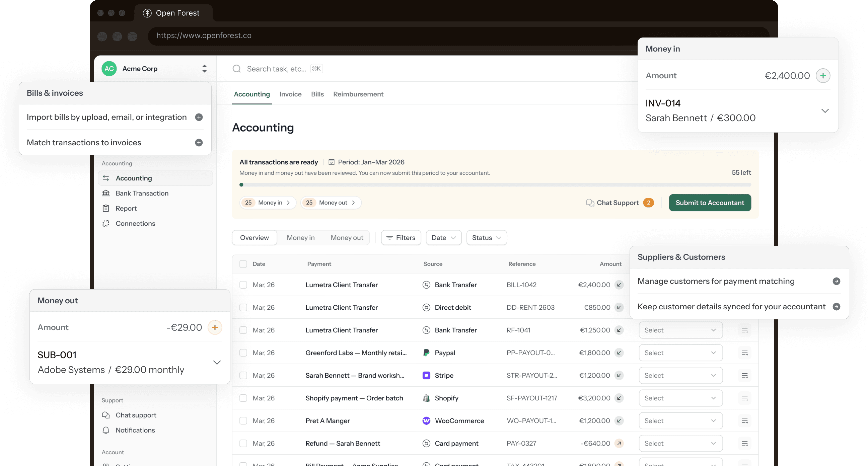Check the Pret A Manger row
868x466 pixels.
tap(243, 421)
